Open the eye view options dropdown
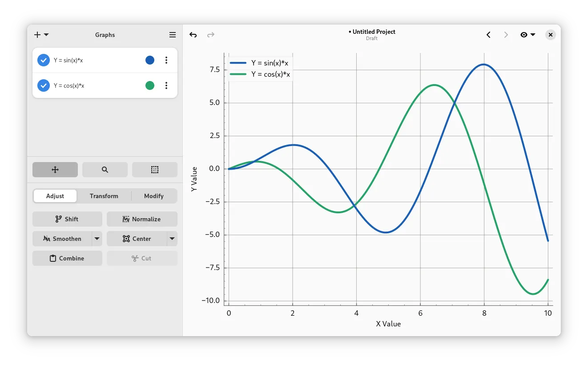The width and height of the screenshot is (588, 366). pos(528,35)
